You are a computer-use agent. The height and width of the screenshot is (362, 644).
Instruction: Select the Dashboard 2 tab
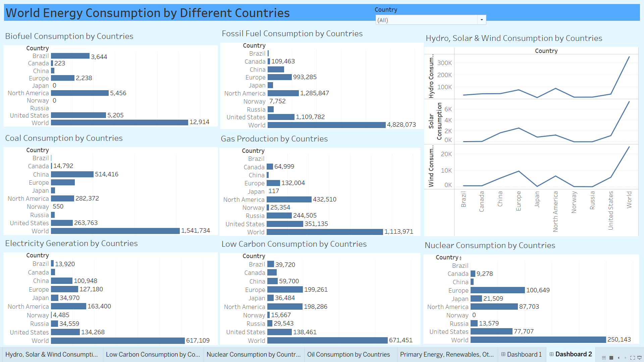point(573,354)
